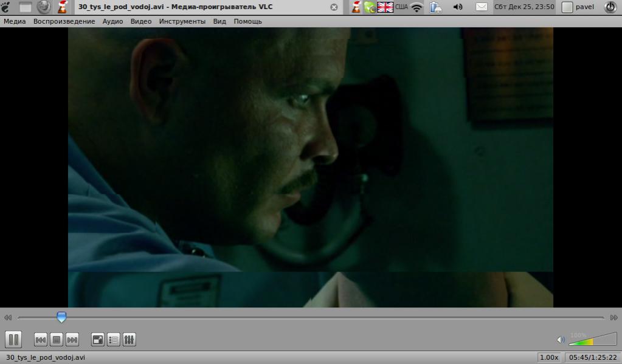Toggle elapsed time display 05:45/1:25:22

593,357
